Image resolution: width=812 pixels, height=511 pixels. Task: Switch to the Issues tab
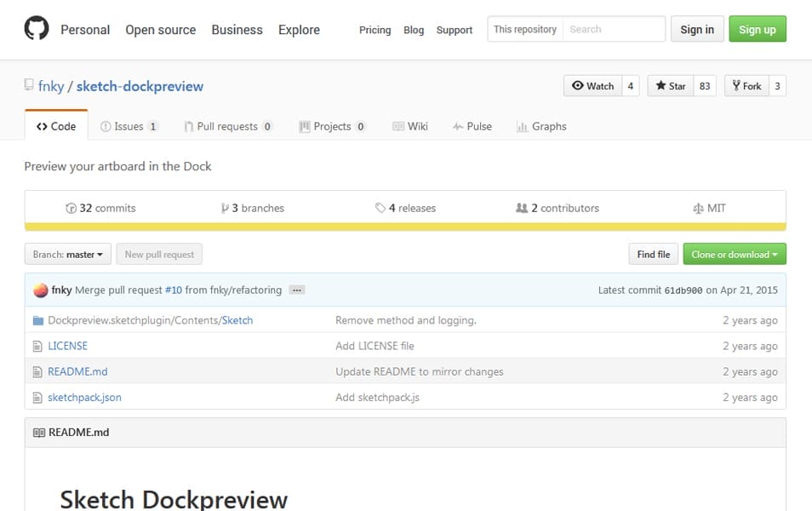[129, 126]
